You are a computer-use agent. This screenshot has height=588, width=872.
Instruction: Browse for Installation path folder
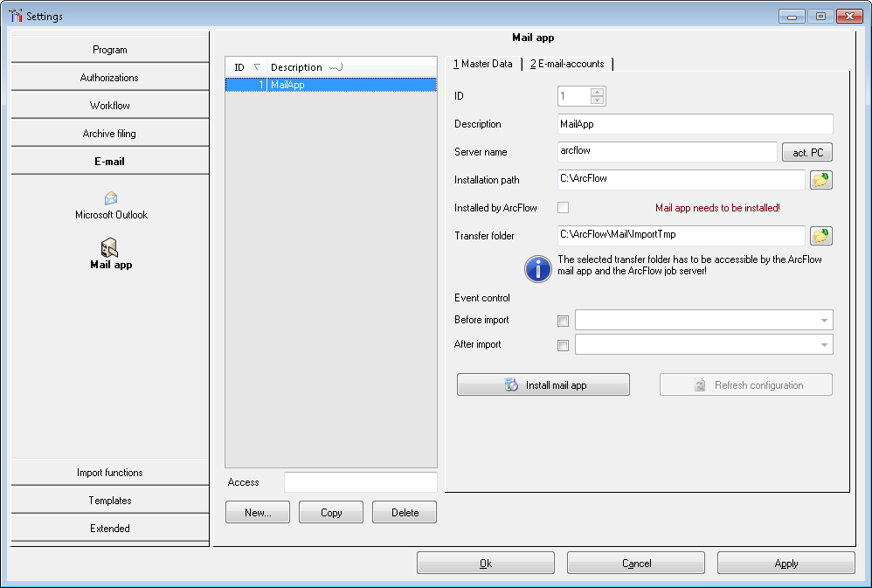pyautogui.click(x=820, y=180)
